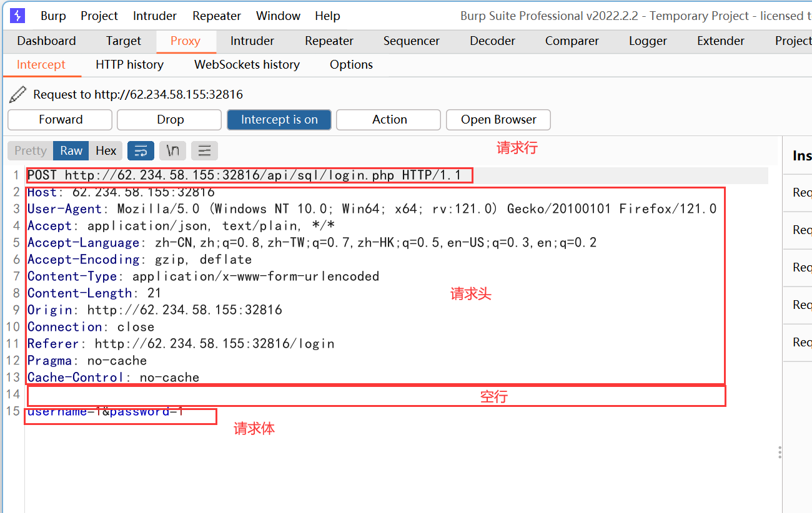Image resolution: width=812 pixels, height=513 pixels.
Task: Open the Repeater menu in the menu bar
Action: (216, 16)
